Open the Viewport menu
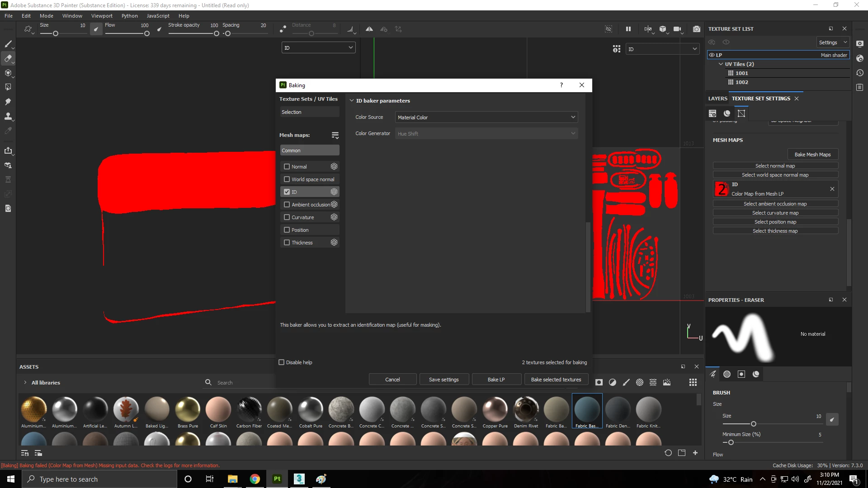 click(x=102, y=16)
